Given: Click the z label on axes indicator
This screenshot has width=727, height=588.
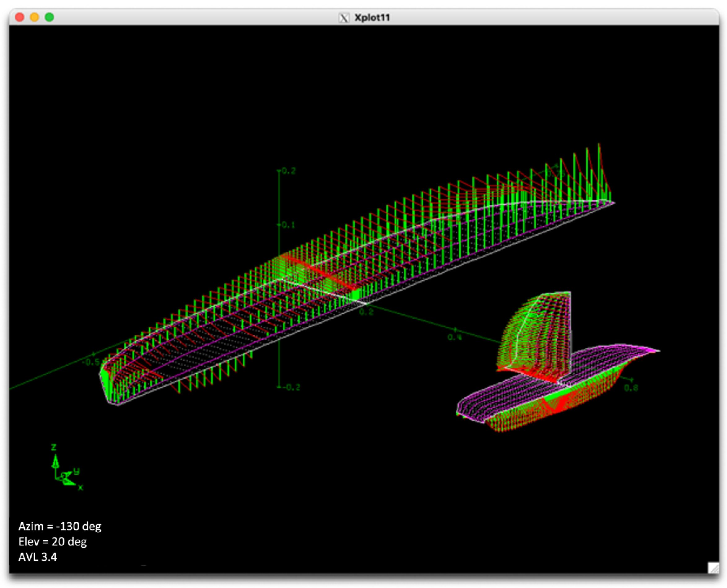Looking at the screenshot, I should (x=54, y=447).
